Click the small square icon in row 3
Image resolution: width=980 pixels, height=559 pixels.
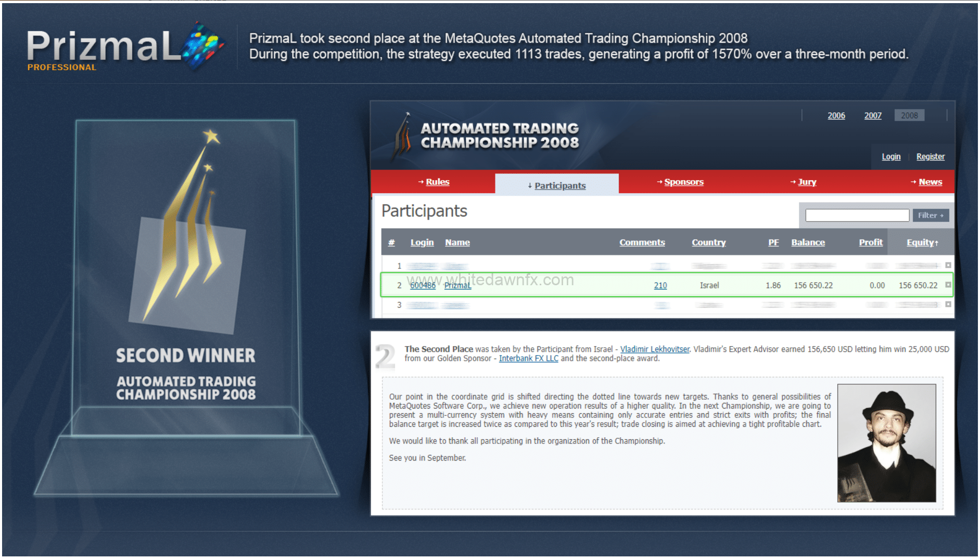pyautogui.click(x=948, y=304)
